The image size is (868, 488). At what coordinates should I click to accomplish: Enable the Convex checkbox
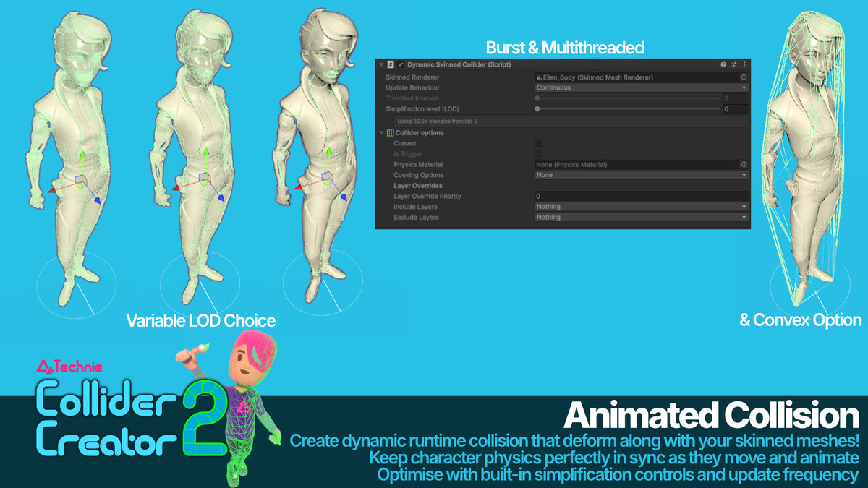538,143
